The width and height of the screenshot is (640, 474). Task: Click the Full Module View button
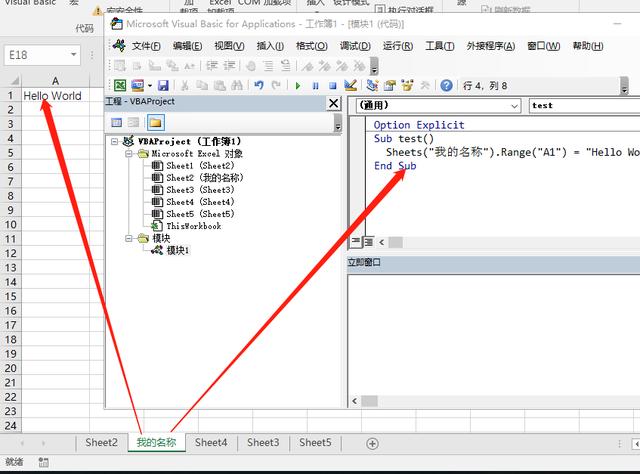369,242
